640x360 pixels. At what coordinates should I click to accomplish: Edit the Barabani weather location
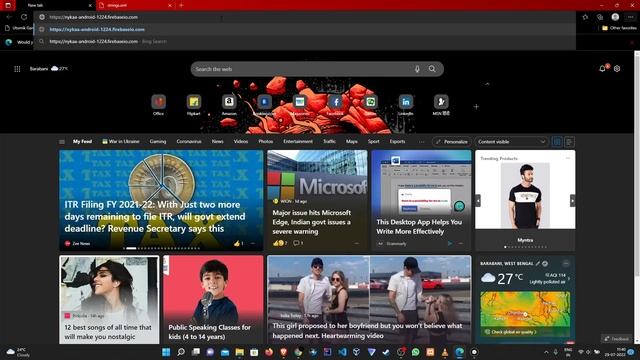click(538, 264)
